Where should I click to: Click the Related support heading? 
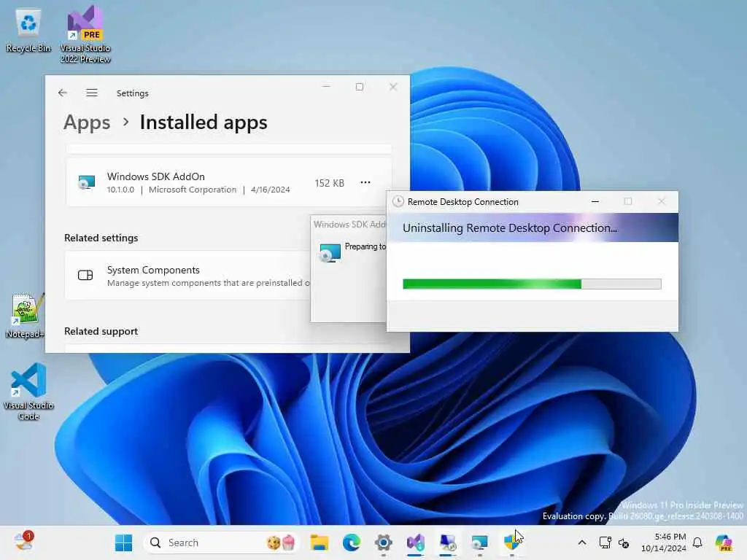101,331
